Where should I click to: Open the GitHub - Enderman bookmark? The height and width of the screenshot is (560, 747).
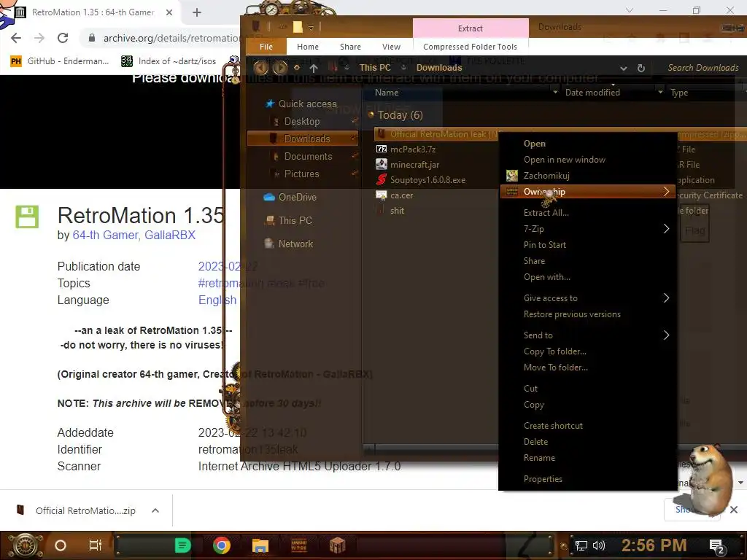[60, 61]
